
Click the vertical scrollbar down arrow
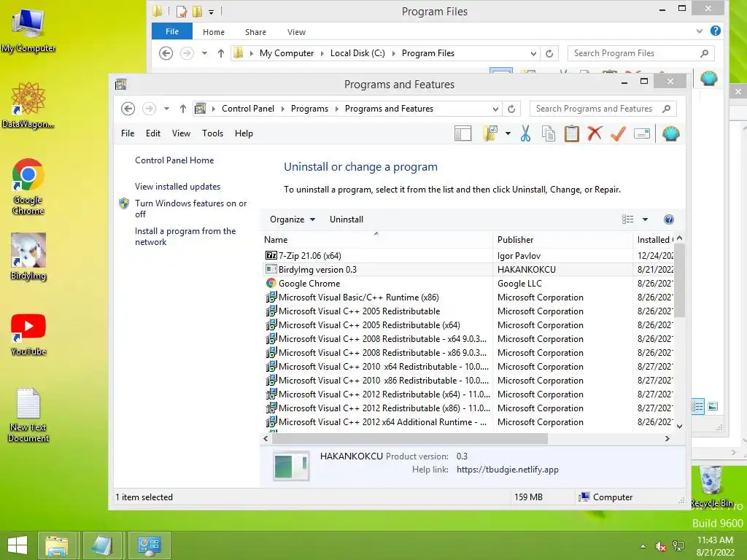[x=680, y=427]
